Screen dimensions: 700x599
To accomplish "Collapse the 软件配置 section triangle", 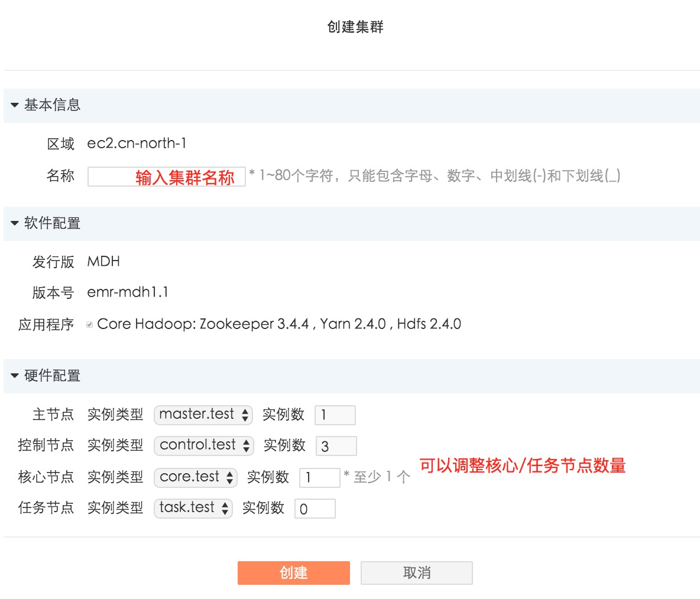I will pyautogui.click(x=15, y=223).
